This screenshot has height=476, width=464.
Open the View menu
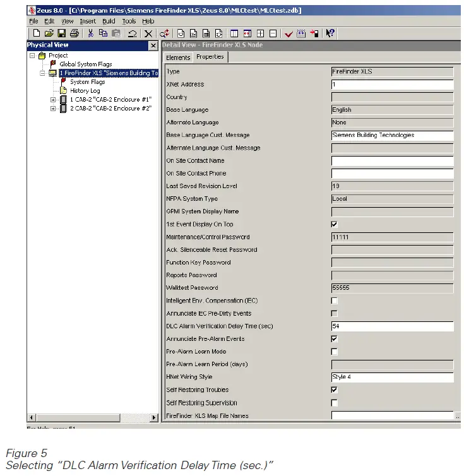point(67,21)
